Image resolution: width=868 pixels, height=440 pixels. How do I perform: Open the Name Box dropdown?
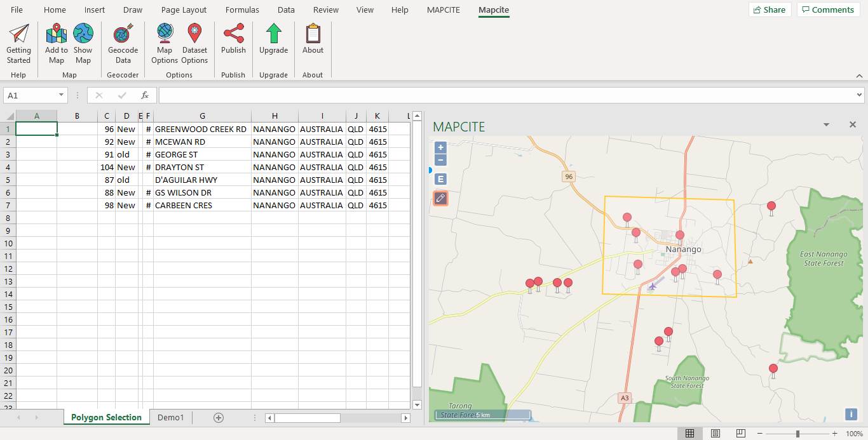61,95
